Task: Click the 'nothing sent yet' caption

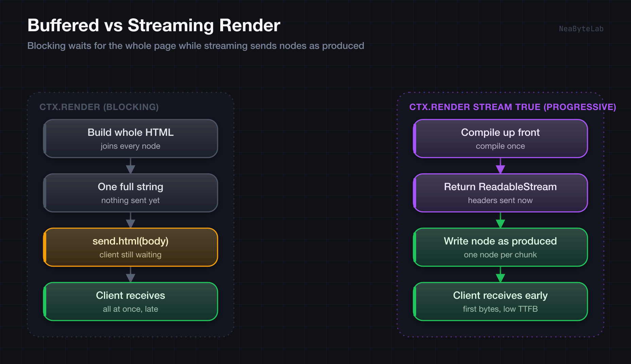Action: (131, 201)
